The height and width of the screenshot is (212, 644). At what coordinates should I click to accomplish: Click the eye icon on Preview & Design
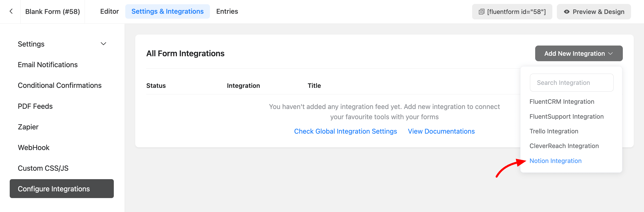[567, 12]
